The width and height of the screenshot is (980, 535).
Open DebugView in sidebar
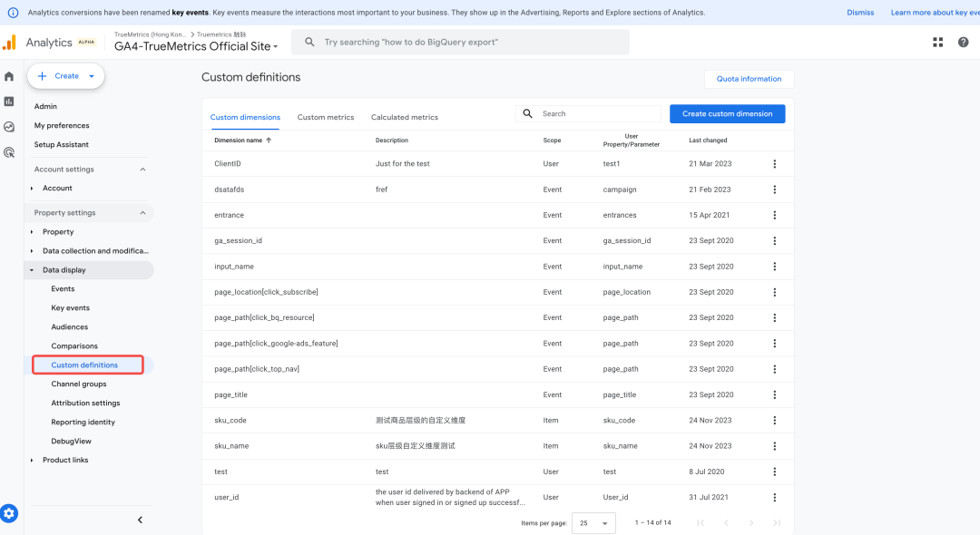72,442
